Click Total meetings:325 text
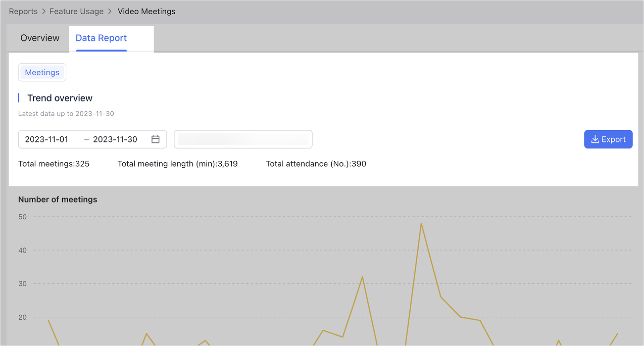Image resolution: width=644 pixels, height=346 pixels. [x=54, y=164]
